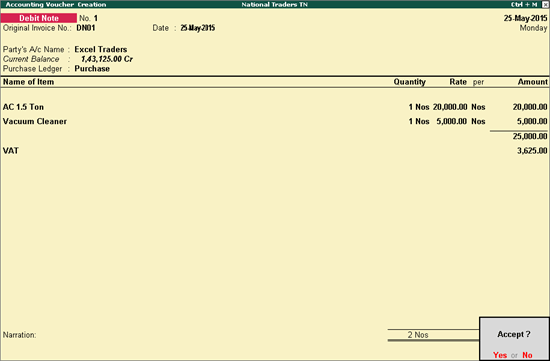Select the AC 1.5 Ton item row

point(275,107)
